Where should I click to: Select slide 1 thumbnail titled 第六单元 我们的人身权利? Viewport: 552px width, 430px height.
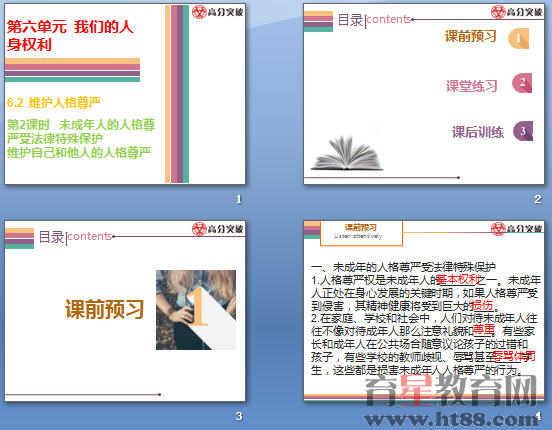(x=125, y=94)
